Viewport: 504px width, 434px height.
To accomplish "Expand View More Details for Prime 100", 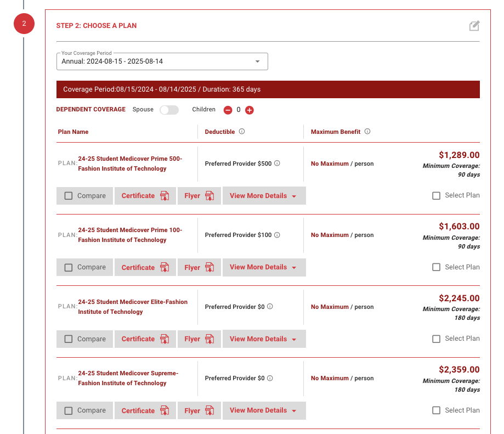I will pyautogui.click(x=264, y=267).
